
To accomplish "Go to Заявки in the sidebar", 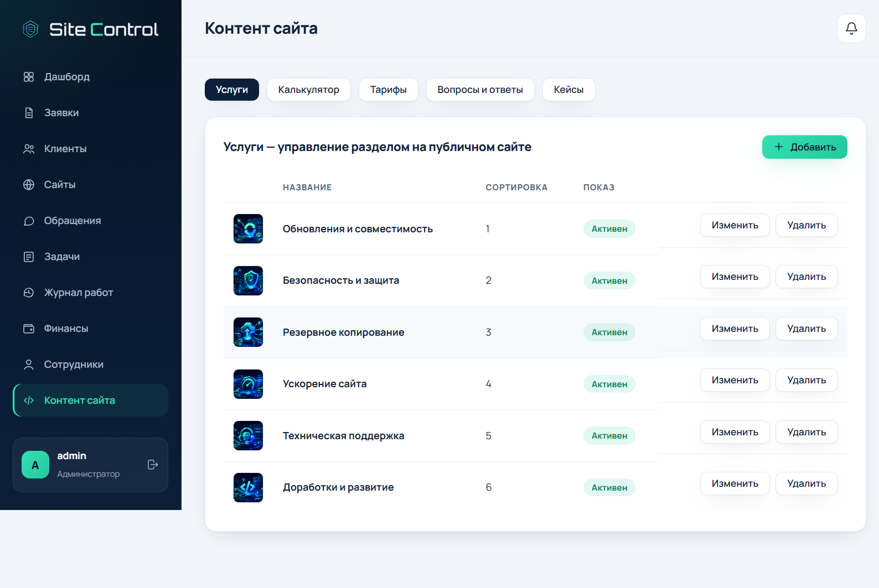I will pos(91,113).
